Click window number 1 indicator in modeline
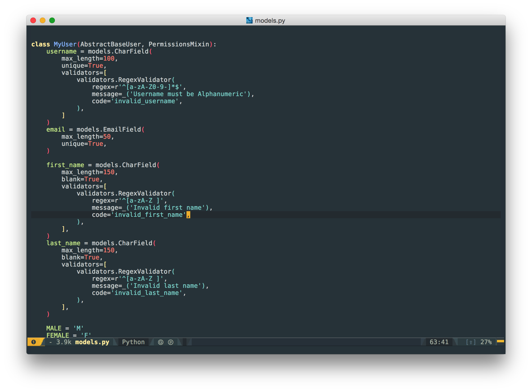532x392 pixels. point(33,342)
